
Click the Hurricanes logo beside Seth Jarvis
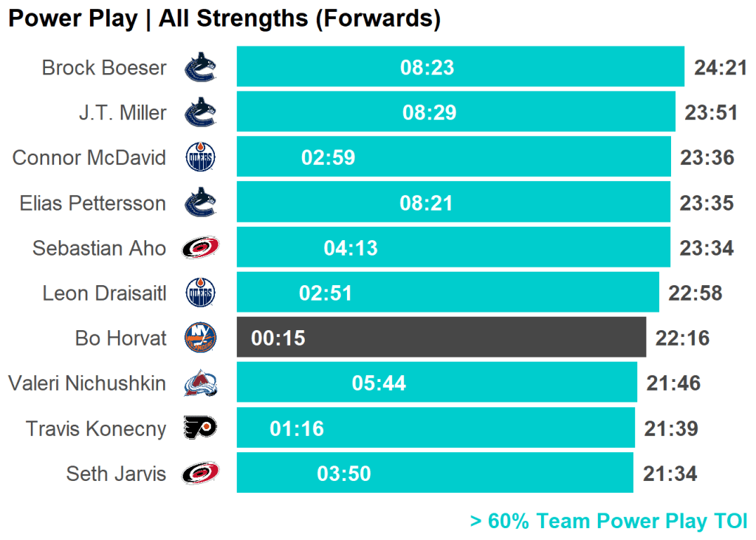[200, 473]
